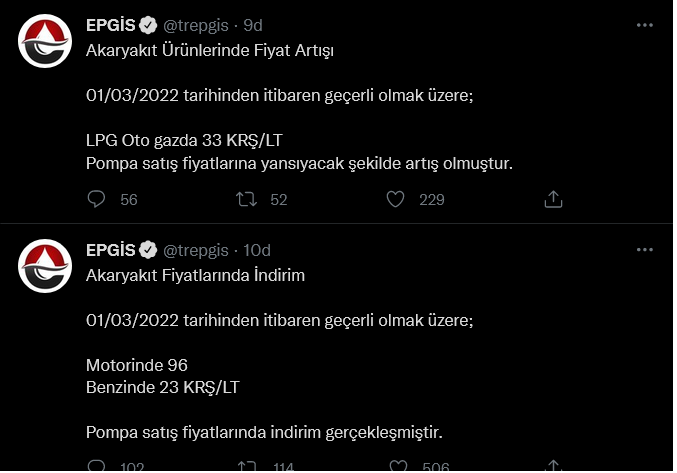The width and height of the screenshot is (677, 473).
Task: Click the @trepgis handle on first tweet
Action: (x=196, y=25)
